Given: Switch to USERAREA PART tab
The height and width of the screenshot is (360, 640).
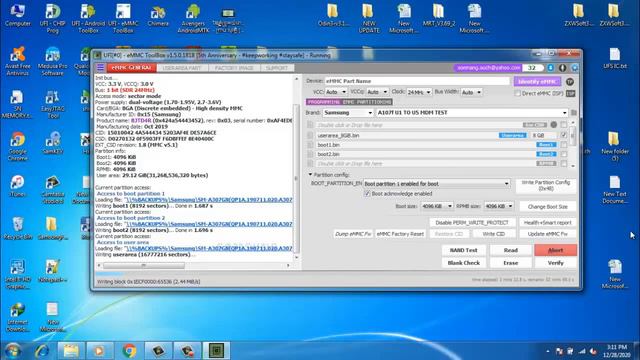Looking at the screenshot, I should (182, 68).
